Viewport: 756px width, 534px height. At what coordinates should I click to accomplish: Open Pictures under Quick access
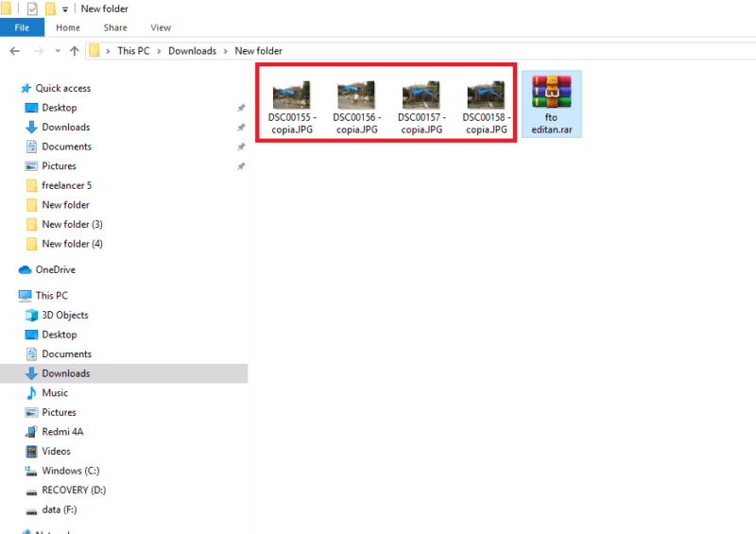(x=59, y=166)
